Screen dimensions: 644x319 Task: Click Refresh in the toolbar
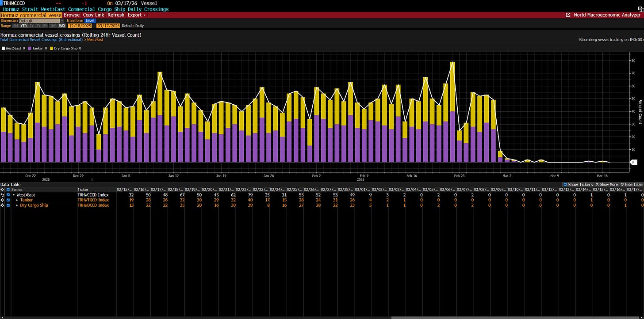tap(116, 15)
